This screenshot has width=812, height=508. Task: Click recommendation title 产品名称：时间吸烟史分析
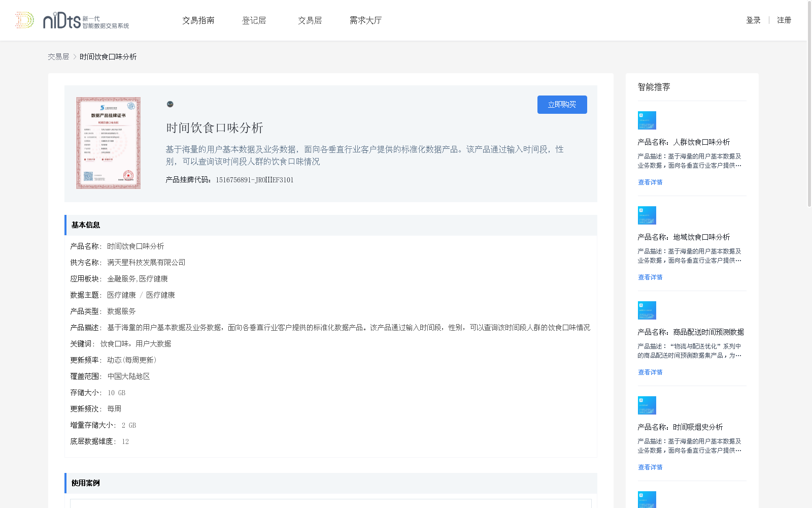coord(680,427)
